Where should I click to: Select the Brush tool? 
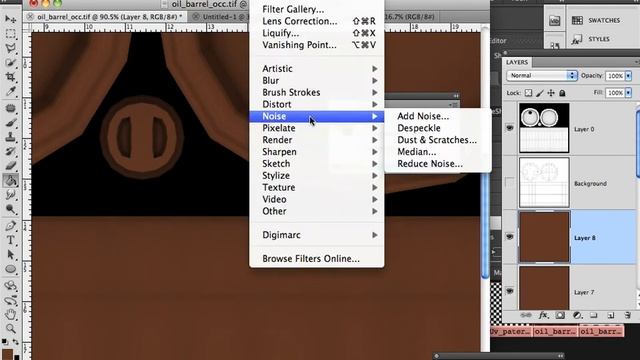[11, 122]
